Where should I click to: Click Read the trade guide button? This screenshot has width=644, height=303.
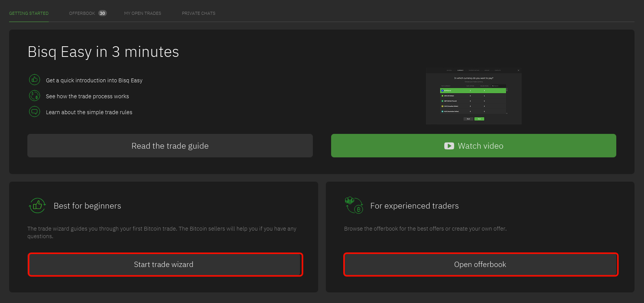pos(170,146)
